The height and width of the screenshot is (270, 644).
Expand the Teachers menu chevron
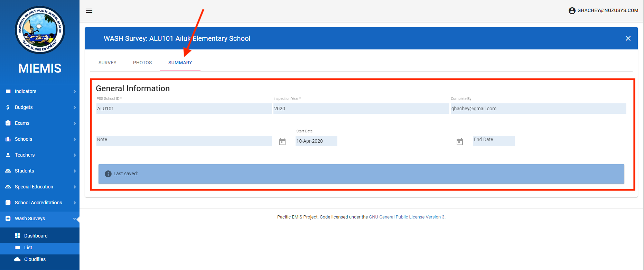pos(75,155)
